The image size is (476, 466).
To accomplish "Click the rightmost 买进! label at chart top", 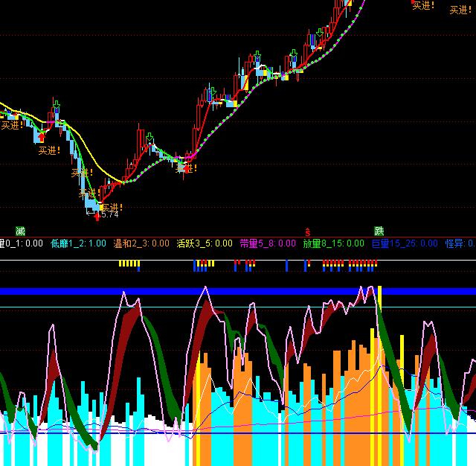I will pos(461,10).
